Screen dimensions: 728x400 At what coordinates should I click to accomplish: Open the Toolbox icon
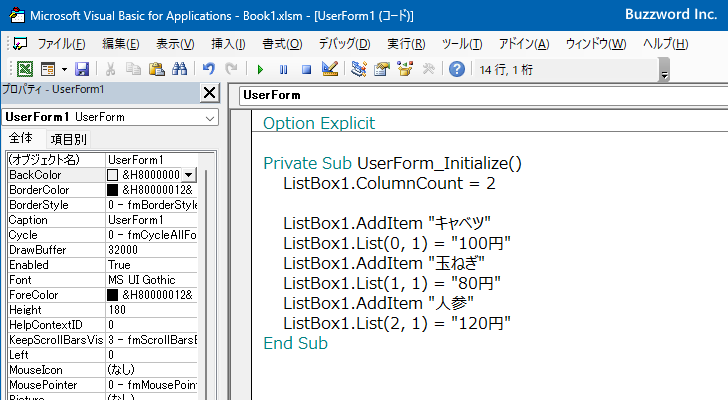coord(428,70)
